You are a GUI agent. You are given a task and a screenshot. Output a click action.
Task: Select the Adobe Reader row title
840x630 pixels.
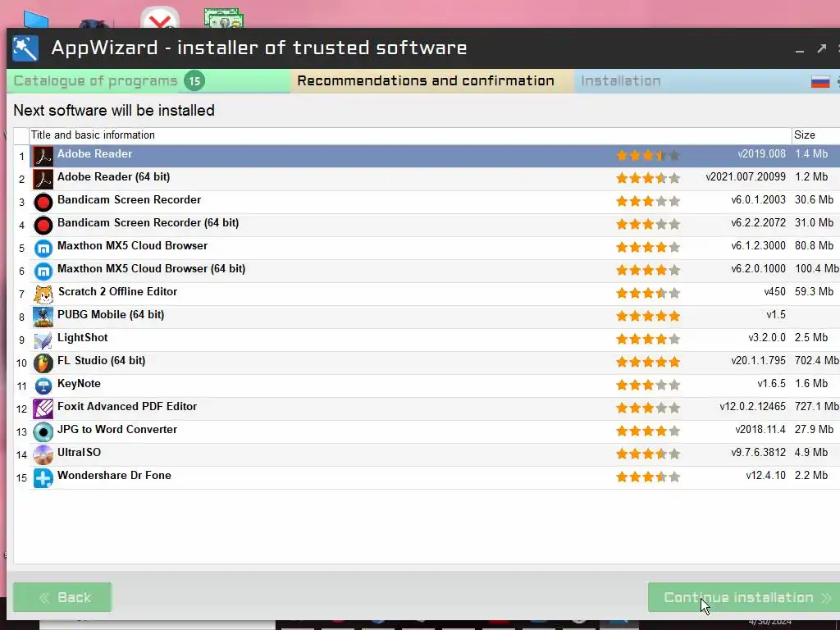point(95,153)
